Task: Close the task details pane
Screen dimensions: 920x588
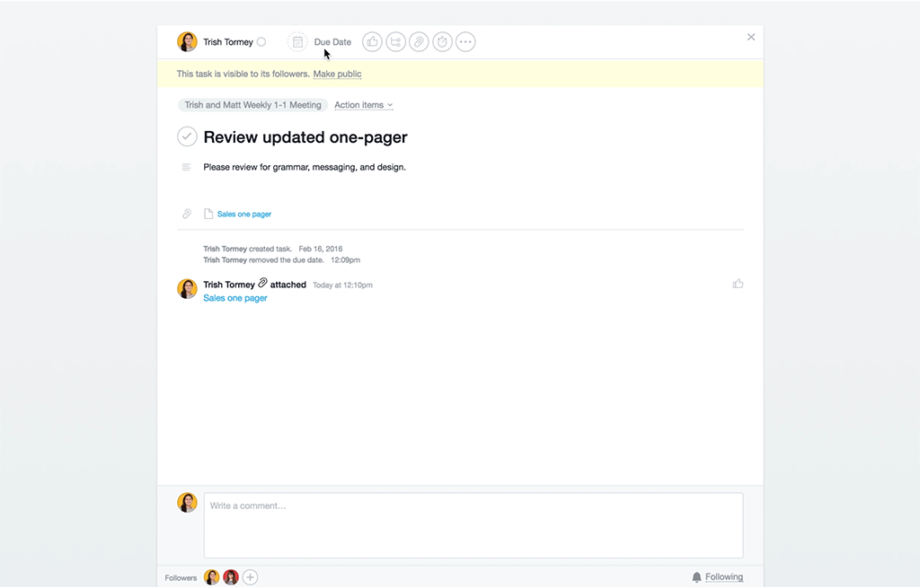Action: (x=751, y=37)
